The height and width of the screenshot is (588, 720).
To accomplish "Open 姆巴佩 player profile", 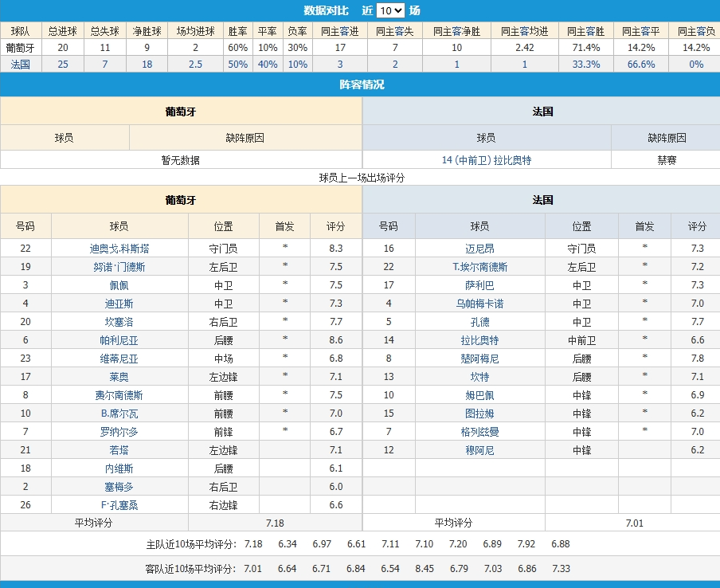I will point(479,395).
